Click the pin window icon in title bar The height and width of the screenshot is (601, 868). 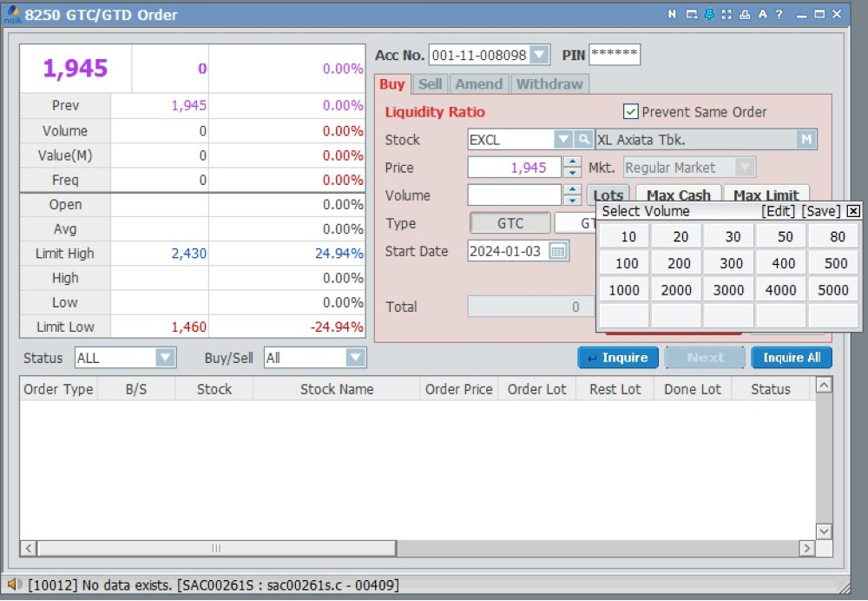(709, 15)
